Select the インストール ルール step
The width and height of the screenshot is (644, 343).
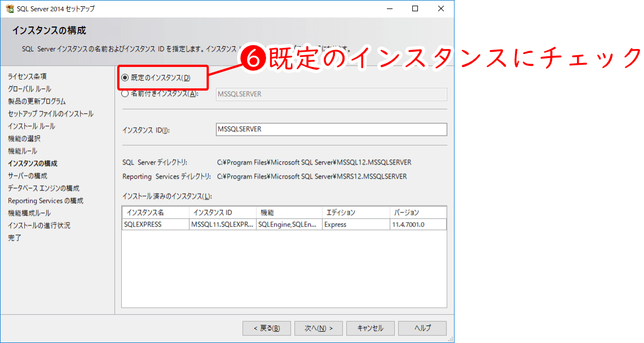coord(31,126)
